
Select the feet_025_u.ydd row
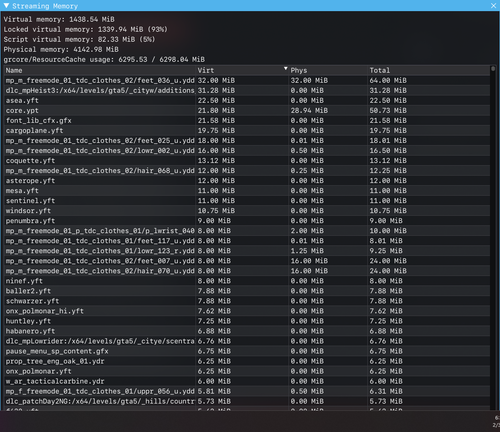pos(247,140)
